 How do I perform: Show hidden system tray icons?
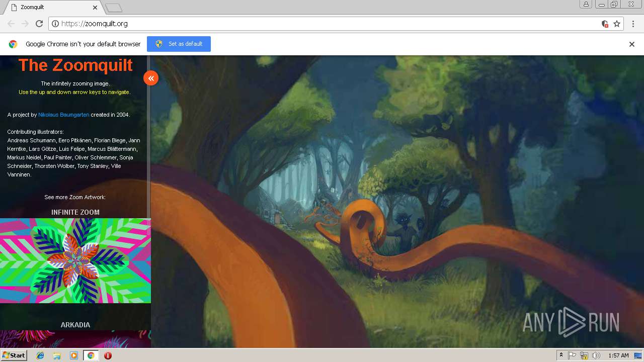click(561, 355)
